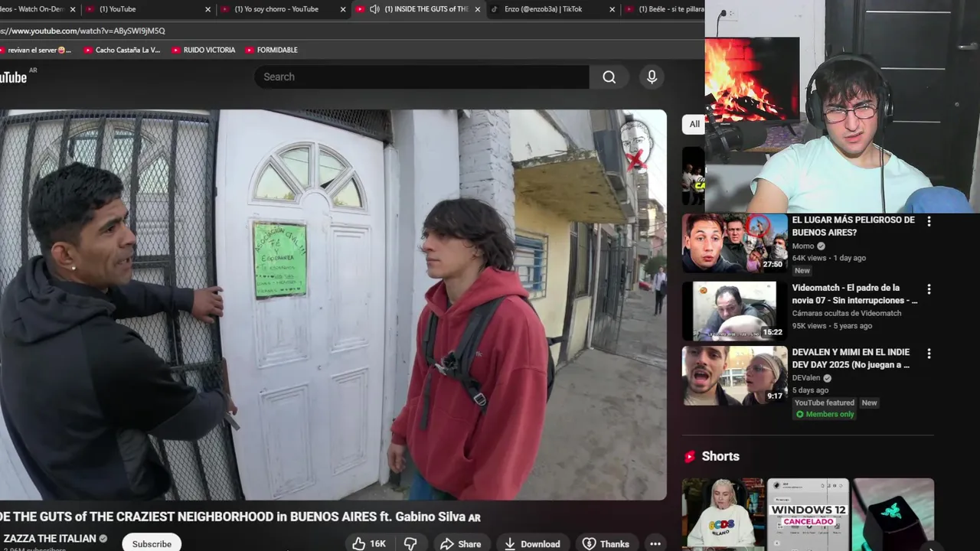The width and height of the screenshot is (980, 551).
Task: Open the Shorts thumbnail with blonde woman
Action: point(724,514)
